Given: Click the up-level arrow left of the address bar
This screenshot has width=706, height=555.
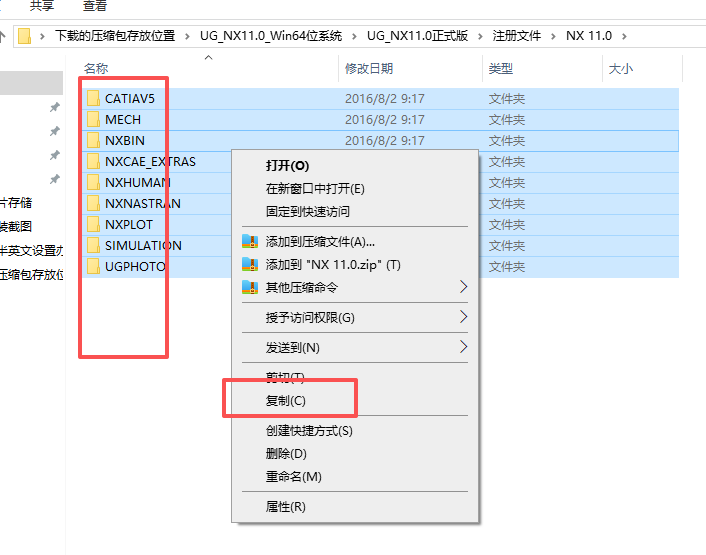Looking at the screenshot, I should pyautogui.click(x=3, y=36).
